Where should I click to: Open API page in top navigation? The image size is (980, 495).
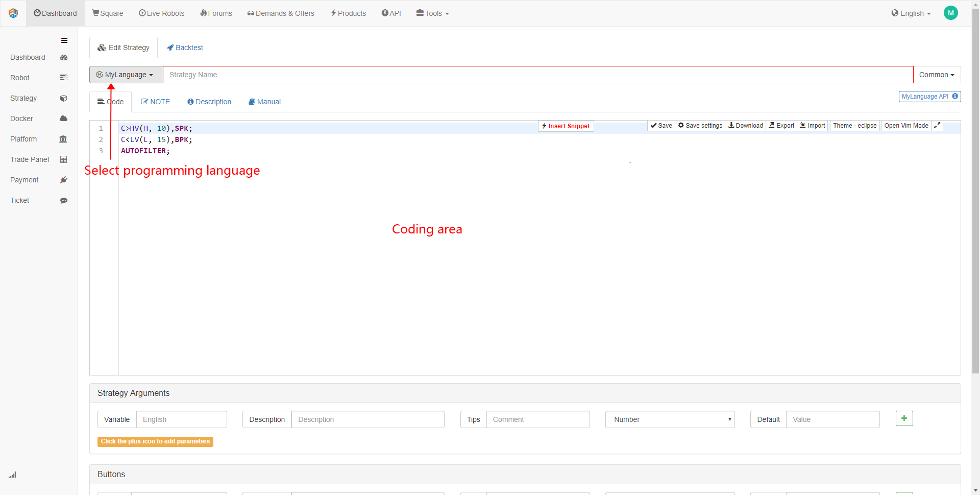tap(391, 13)
